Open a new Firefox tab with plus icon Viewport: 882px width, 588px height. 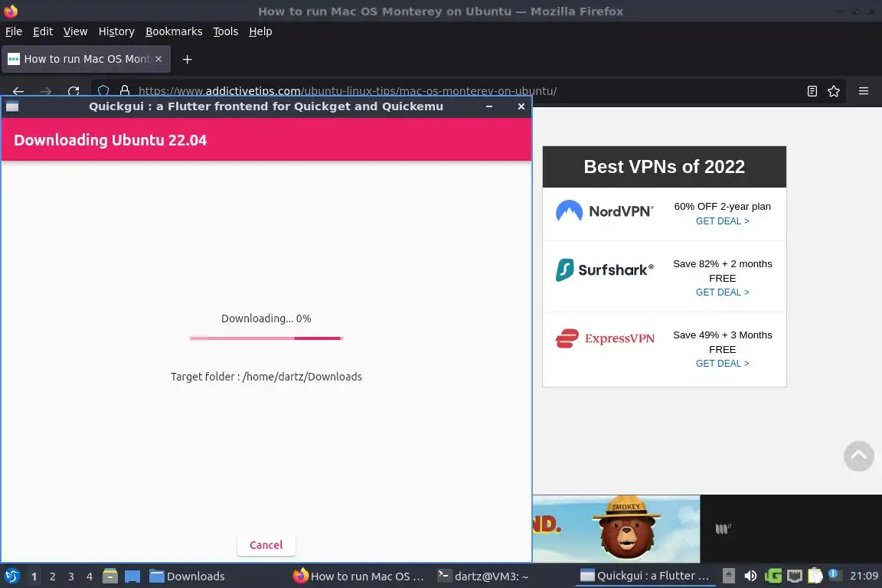(x=188, y=59)
